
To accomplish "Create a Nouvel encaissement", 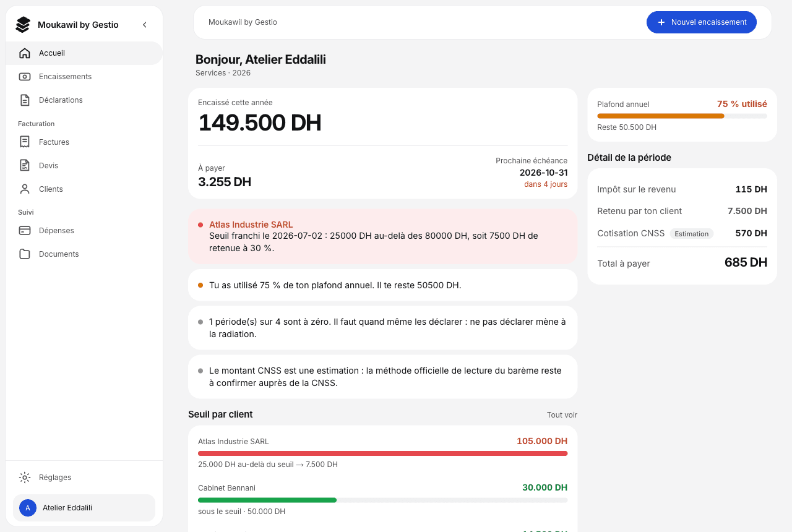I will [x=702, y=22].
